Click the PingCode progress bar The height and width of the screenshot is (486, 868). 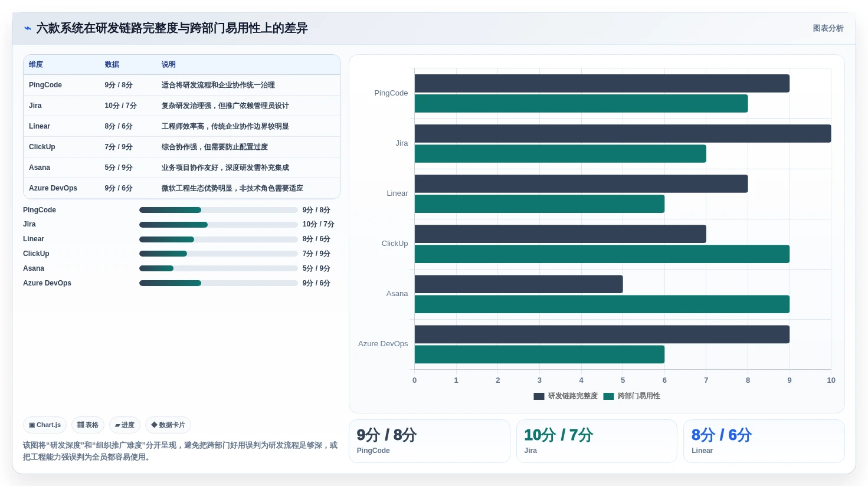tap(218, 210)
